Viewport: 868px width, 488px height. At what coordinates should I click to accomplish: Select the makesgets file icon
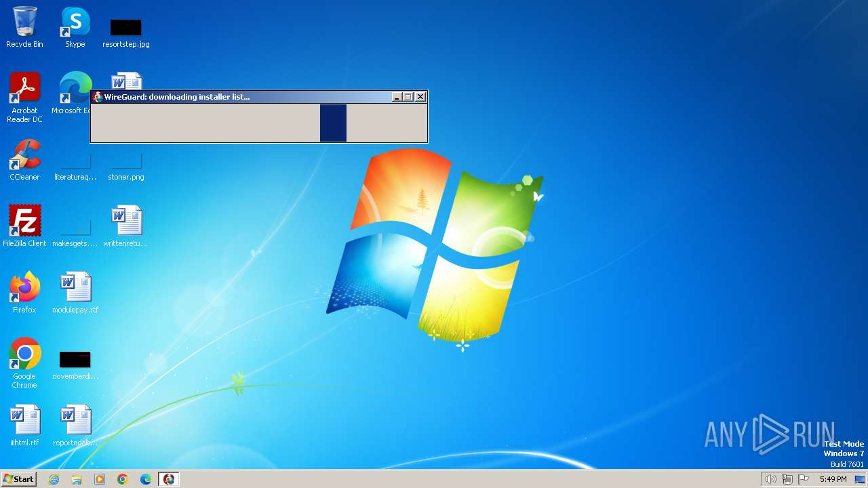pos(75,233)
